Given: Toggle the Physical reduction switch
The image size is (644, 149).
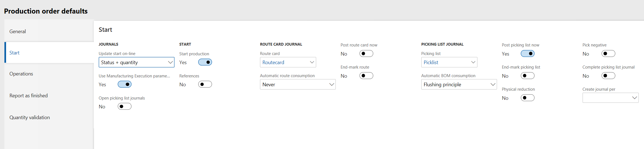Looking at the screenshot, I should [x=527, y=98].
